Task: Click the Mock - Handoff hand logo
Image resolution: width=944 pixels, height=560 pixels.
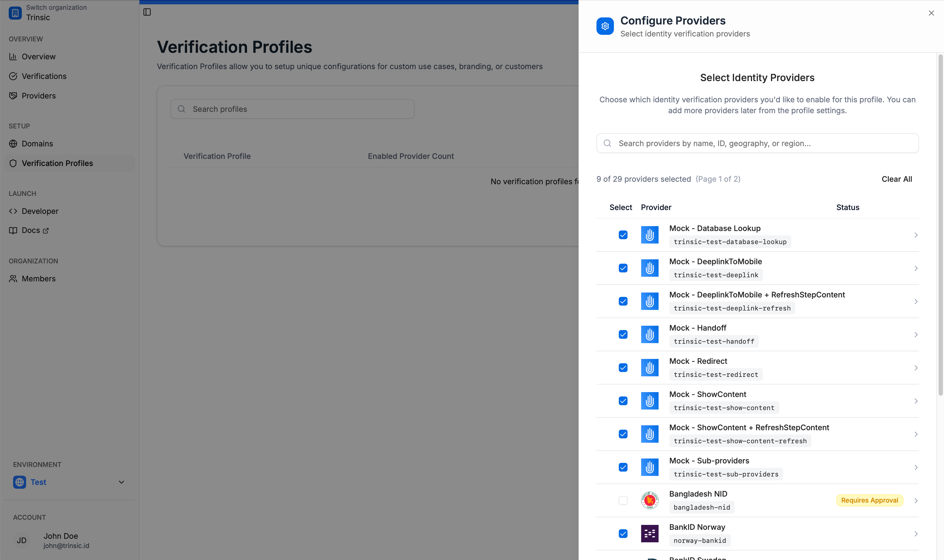Action: [x=650, y=334]
